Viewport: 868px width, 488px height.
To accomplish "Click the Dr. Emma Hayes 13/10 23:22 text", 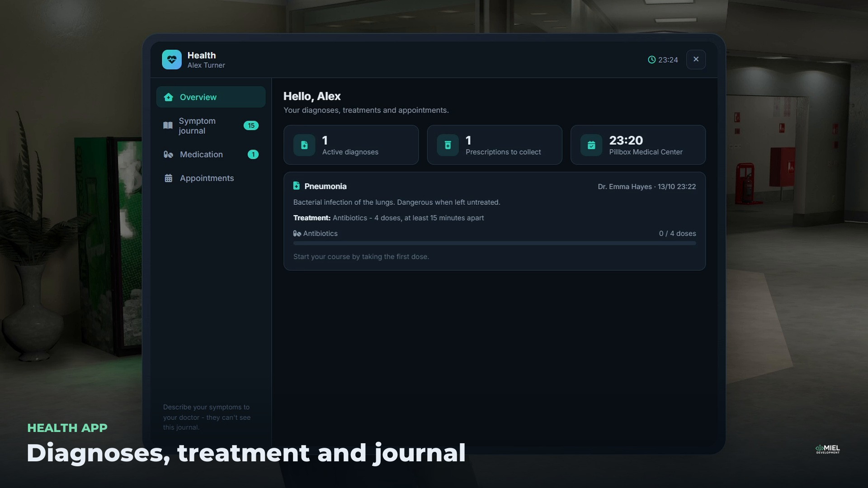I will [x=646, y=187].
